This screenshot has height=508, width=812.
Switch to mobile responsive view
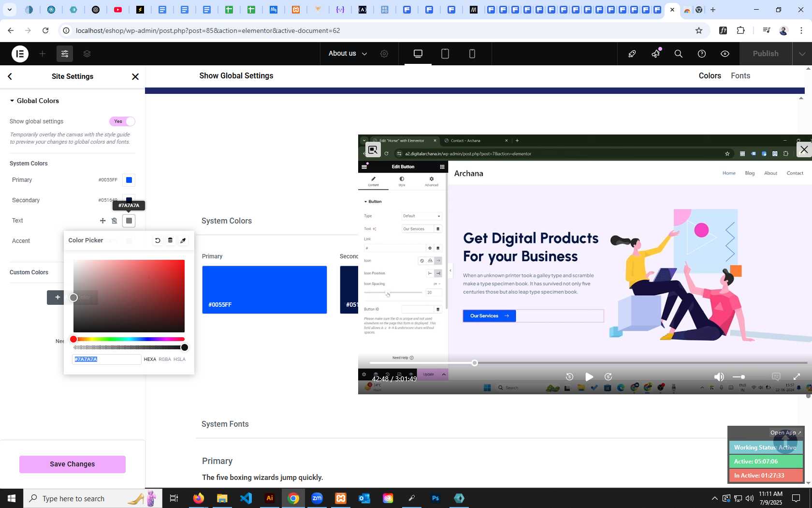coord(472,54)
